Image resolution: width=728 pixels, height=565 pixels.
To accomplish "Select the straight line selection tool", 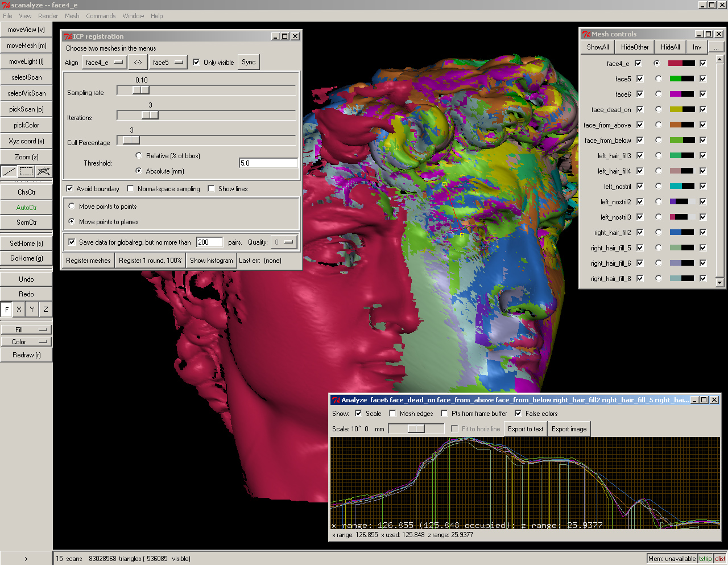I will [x=9, y=171].
